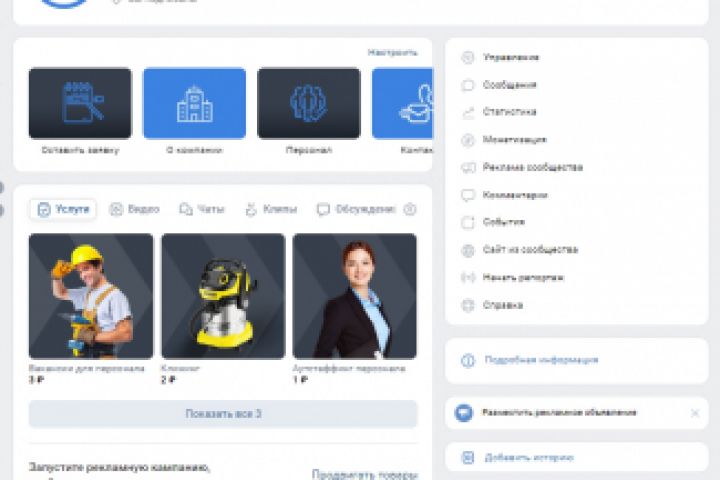Click the Реклама сообщества megaphone icon
The width and height of the screenshot is (720, 480).
467,167
